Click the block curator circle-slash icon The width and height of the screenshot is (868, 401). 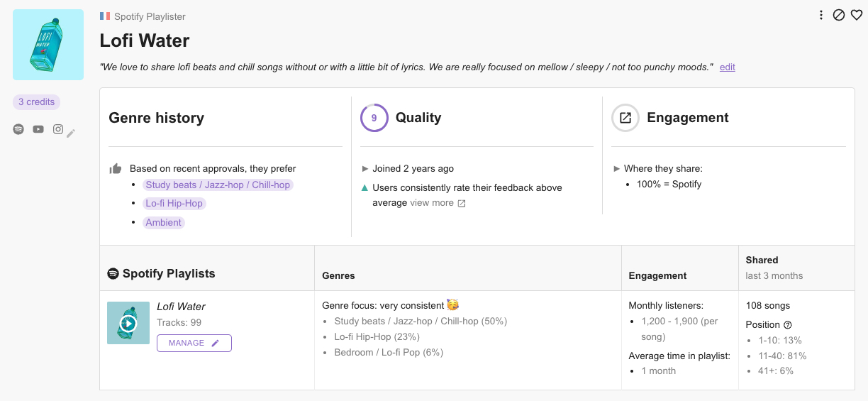pyautogui.click(x=839, y=15)
